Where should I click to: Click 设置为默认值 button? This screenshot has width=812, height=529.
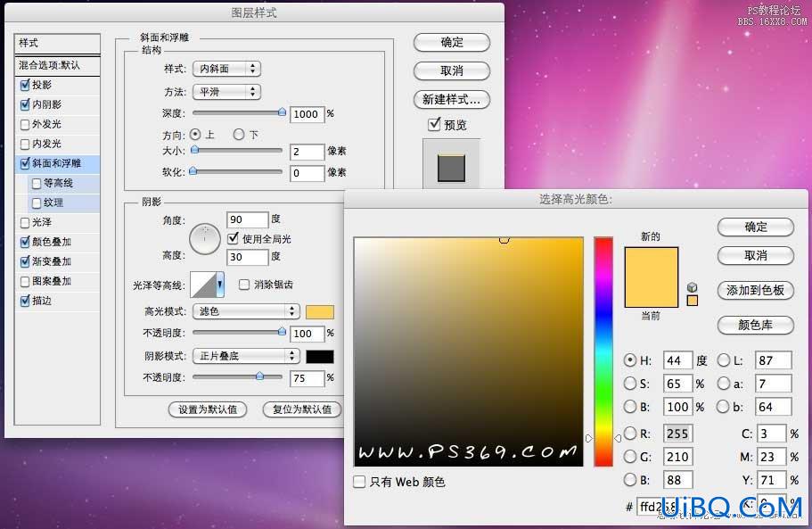pyautogui.click(x=208, y=409)
